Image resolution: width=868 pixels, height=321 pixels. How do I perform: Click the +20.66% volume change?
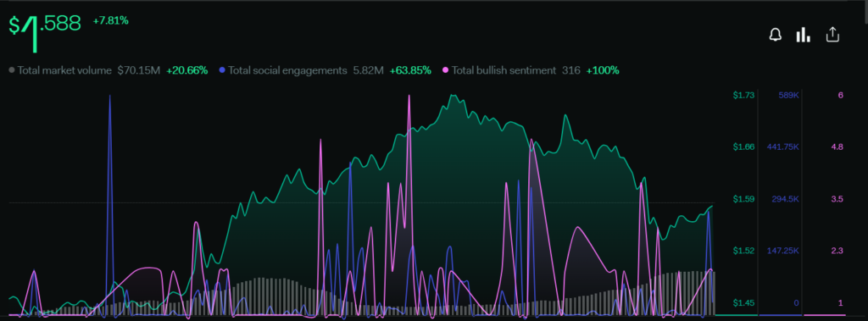187,70
